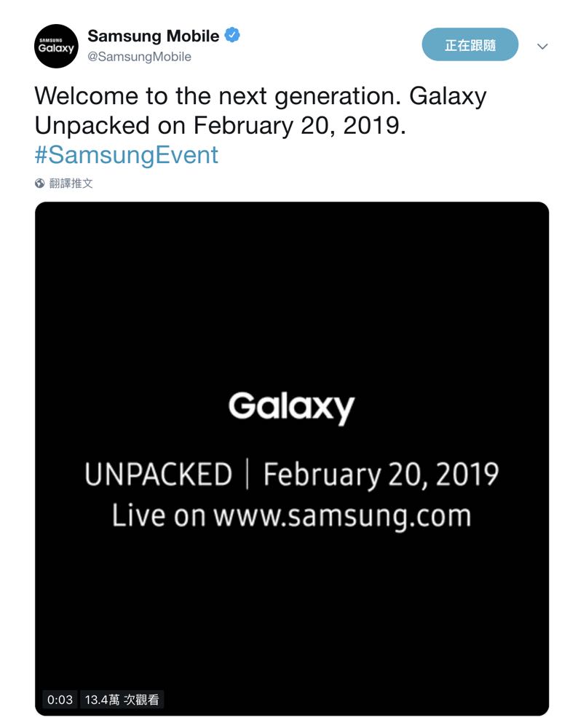586x728 pixels.
Task: Open the Samsung Galaxy profile avatar
Action: pos(56,46)
